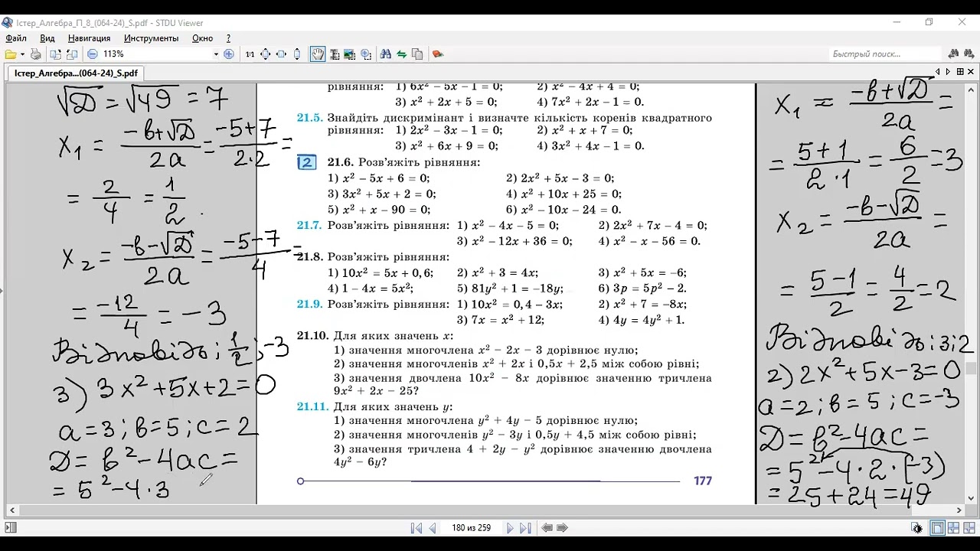Viewport: 980px width, 551px height.
Task: Open the Вид menu
Action: [47, 38]
